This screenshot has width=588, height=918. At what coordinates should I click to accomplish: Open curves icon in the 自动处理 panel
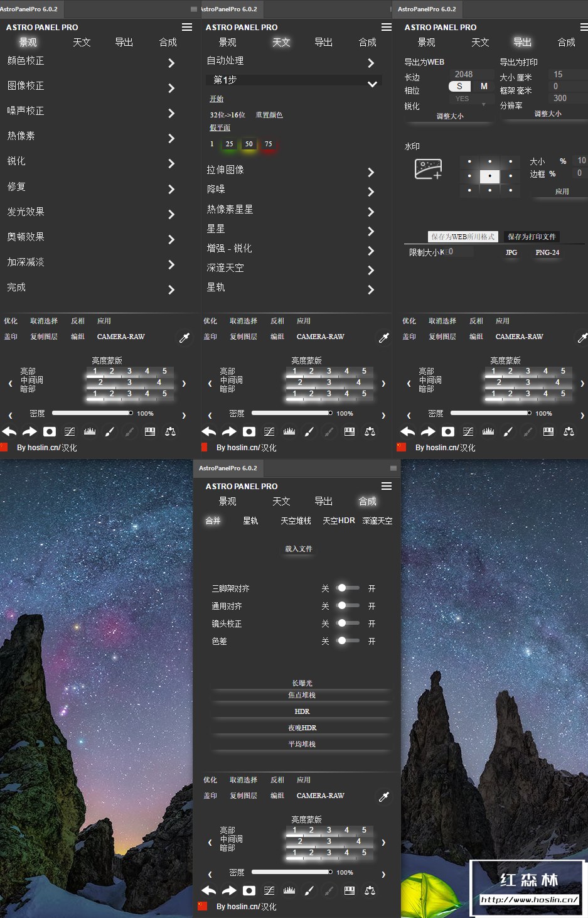(269, 431)
